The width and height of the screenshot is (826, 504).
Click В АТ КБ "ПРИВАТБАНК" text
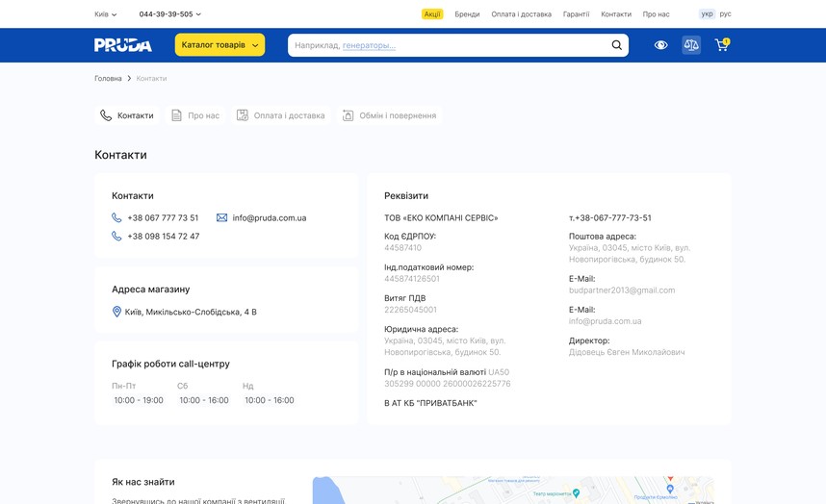click(x=430, y=403)
